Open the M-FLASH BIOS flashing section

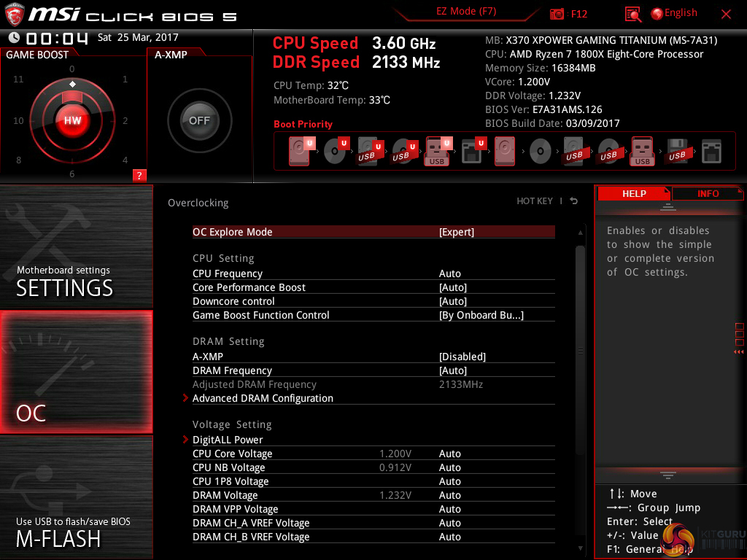[76, 497]
